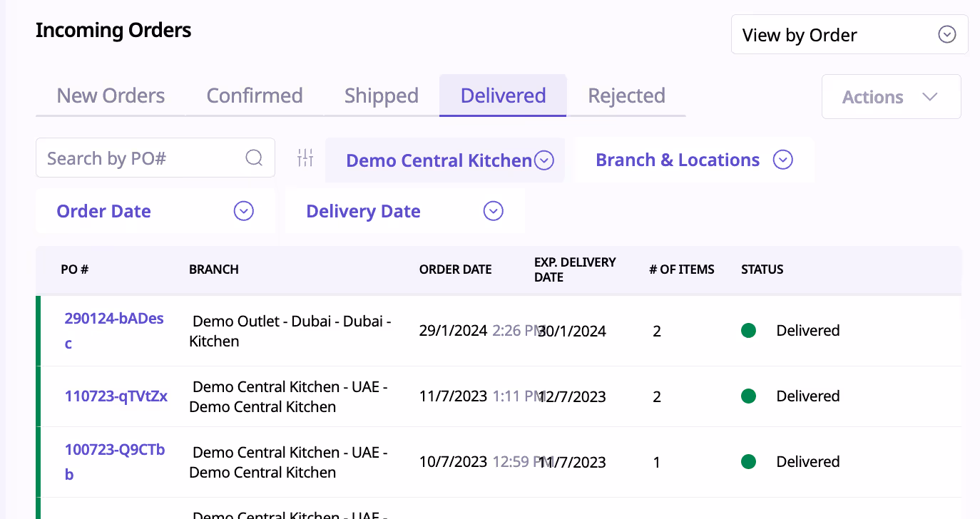This screenshot has width=980, height=519.
Task: Open the View by Order dropdown
Action: point(849,34)
